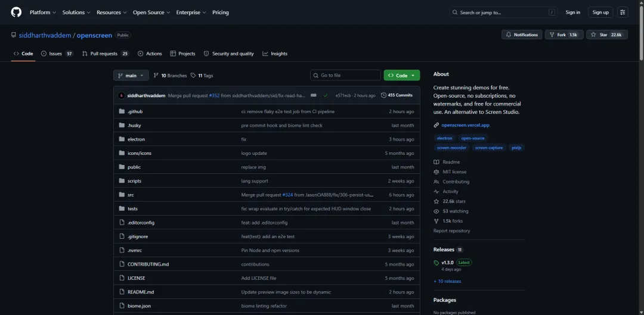Open the green Code dropdown button

(402, 76)
